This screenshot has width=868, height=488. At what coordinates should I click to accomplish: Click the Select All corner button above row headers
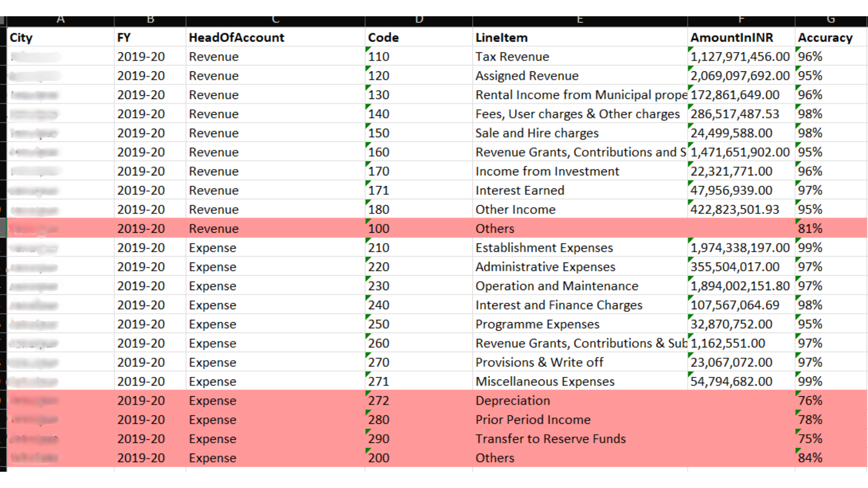coord(3,19)
